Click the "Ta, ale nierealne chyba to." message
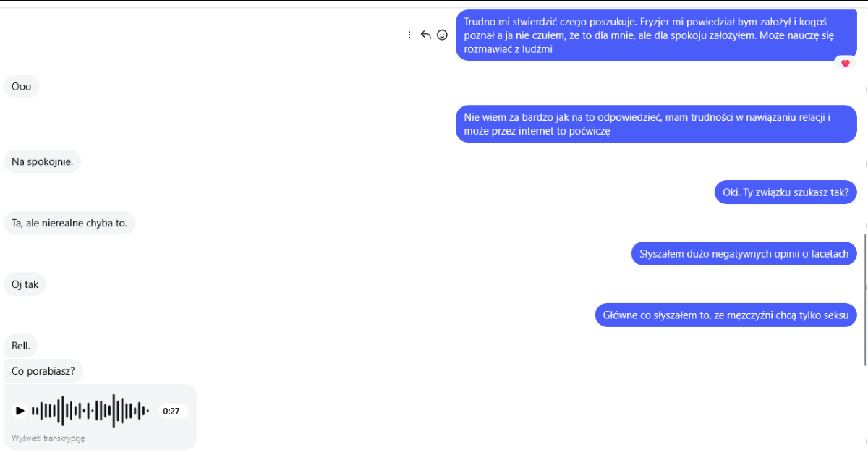The image size is (868, 455). 69,223
